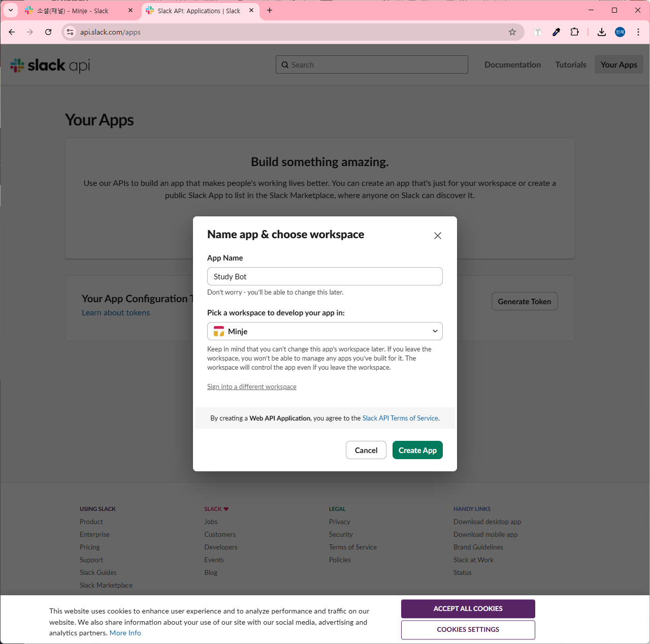Open the Jobs footer link
Viewport: 650px width, 644px height.
[x=211, y=522]
